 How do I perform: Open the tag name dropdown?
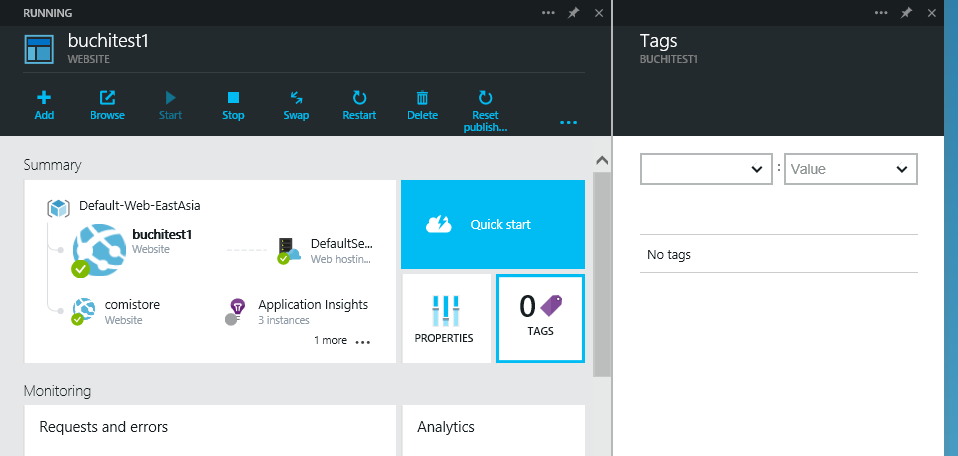click(x=706, y=169)
